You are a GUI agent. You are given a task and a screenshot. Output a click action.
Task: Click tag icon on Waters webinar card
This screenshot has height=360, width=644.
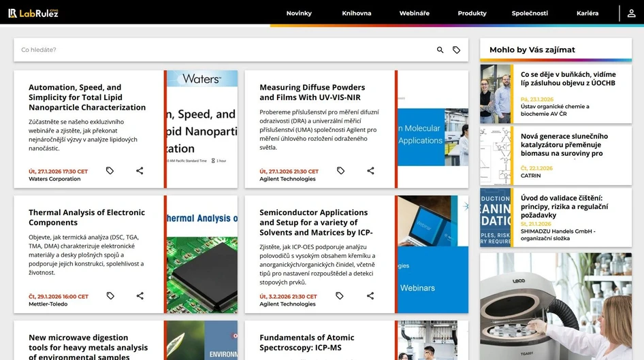pyautogui.click(x=110, y=171)
